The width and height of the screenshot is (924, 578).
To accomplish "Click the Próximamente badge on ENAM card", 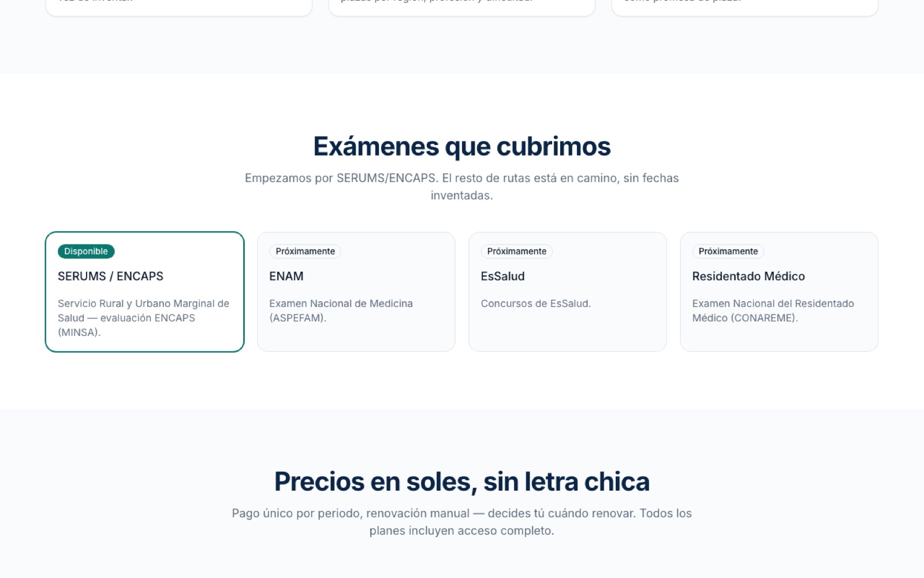I will [x=305, y=251].
